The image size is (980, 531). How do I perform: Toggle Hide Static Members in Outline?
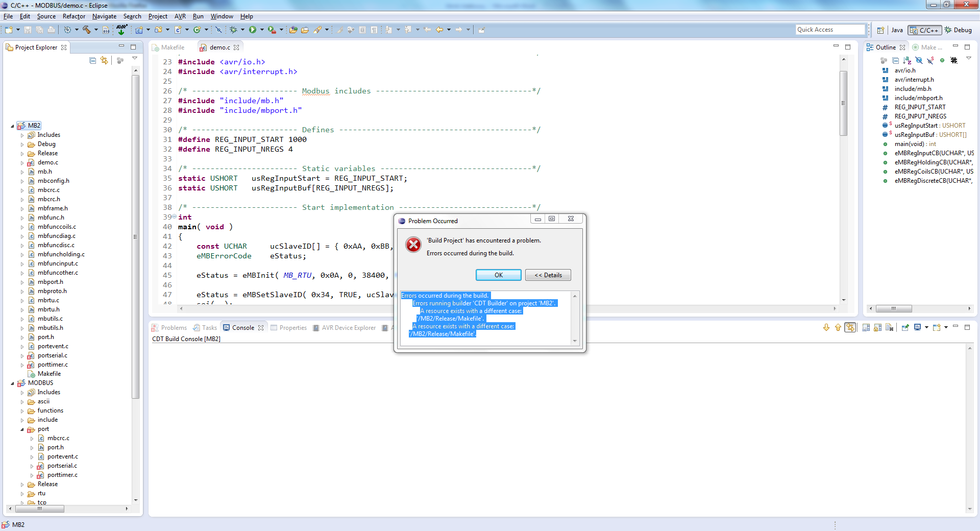click(930, 61)
